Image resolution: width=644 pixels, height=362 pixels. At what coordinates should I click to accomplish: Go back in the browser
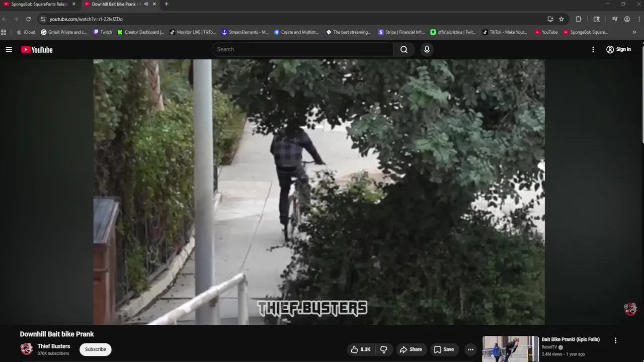click(5, 19)
